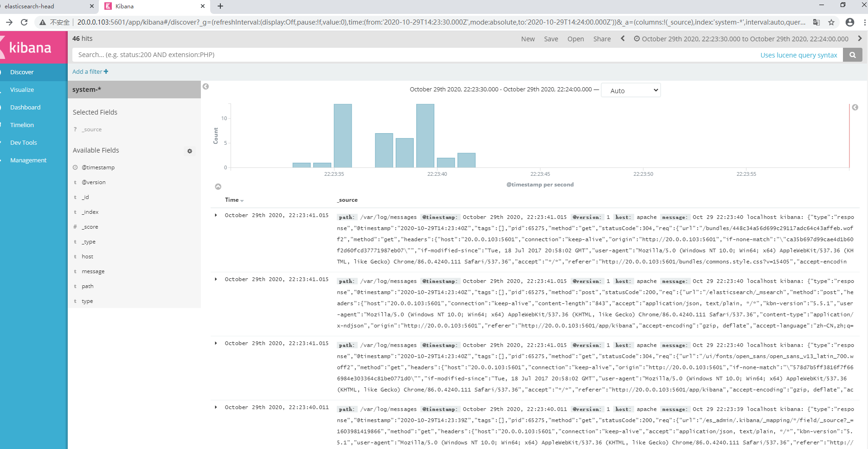Open the Discover section
Viewport: 868px width, 449px height.
click(x=22, y=72)
